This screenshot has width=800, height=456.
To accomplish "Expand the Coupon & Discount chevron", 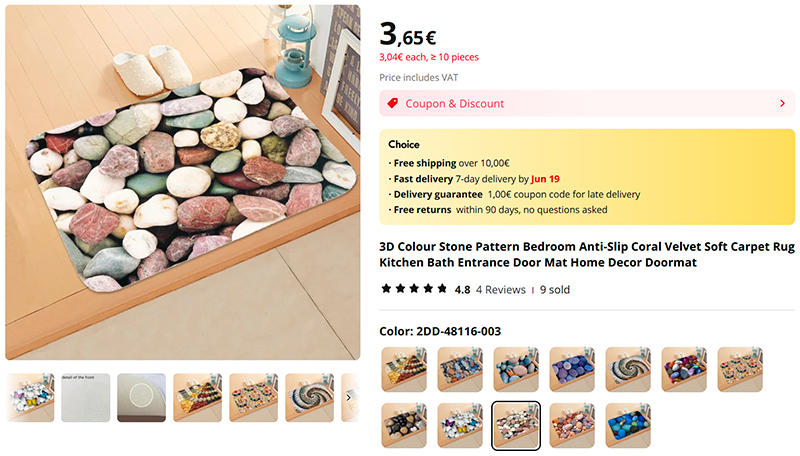I will point(781,103).
